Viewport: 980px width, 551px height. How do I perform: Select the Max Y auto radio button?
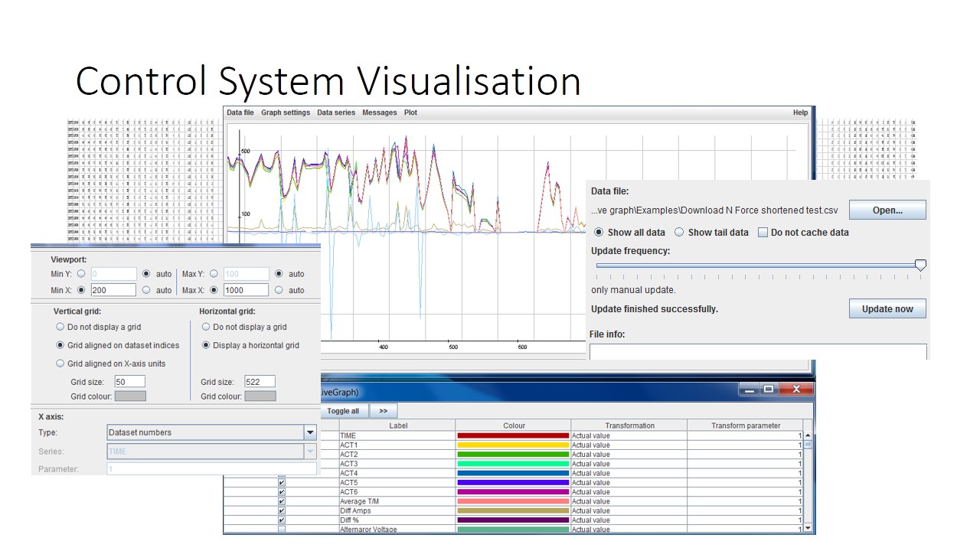(279, 273)
